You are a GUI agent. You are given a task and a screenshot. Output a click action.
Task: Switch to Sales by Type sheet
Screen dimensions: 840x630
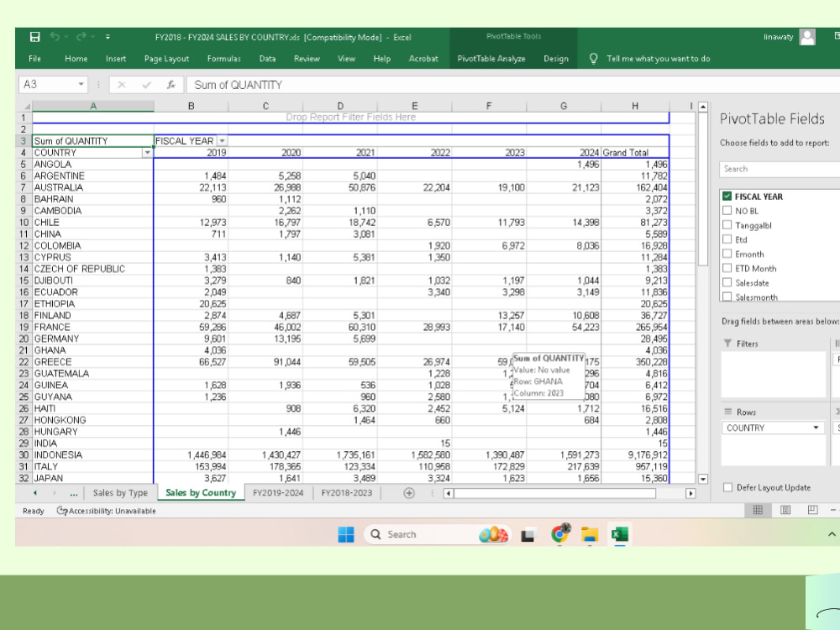120,493
